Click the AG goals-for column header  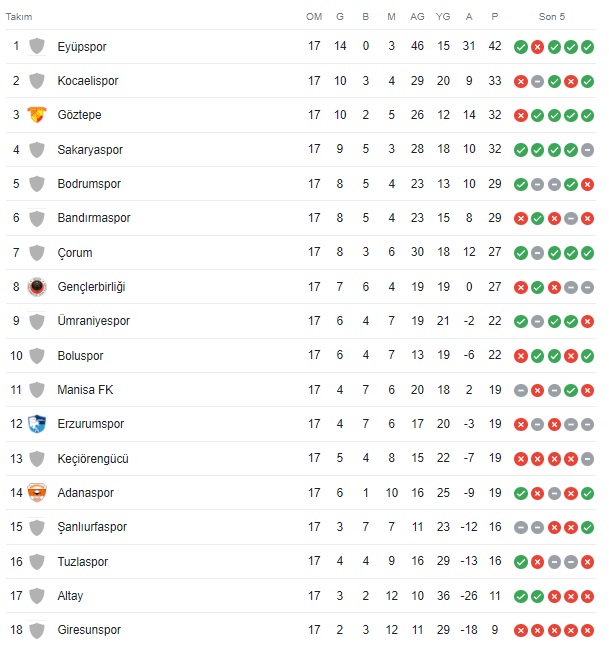point(417,17)
